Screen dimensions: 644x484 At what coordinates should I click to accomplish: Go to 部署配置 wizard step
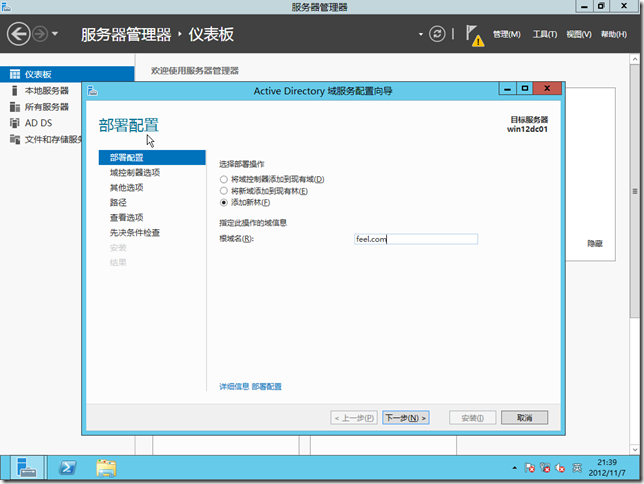point(152,157)
